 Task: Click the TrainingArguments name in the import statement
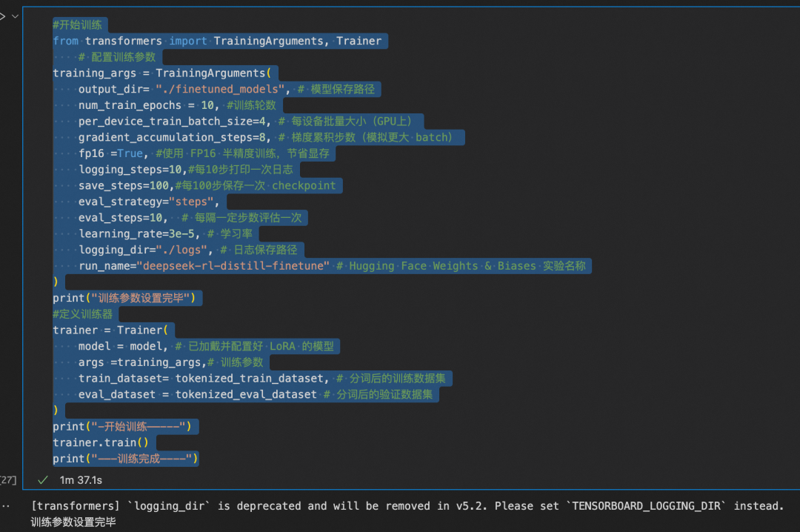[268, 41]
